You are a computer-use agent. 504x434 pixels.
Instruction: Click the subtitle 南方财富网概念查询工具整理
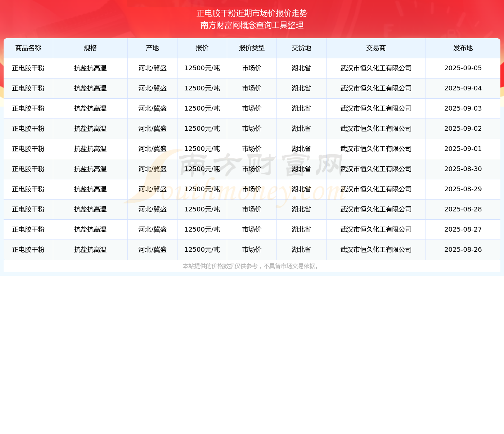coord(252,25)
